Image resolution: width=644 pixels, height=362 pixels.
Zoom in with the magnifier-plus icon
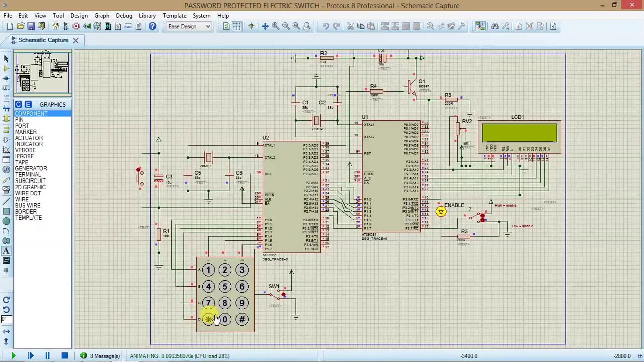(x=276, y=26)
